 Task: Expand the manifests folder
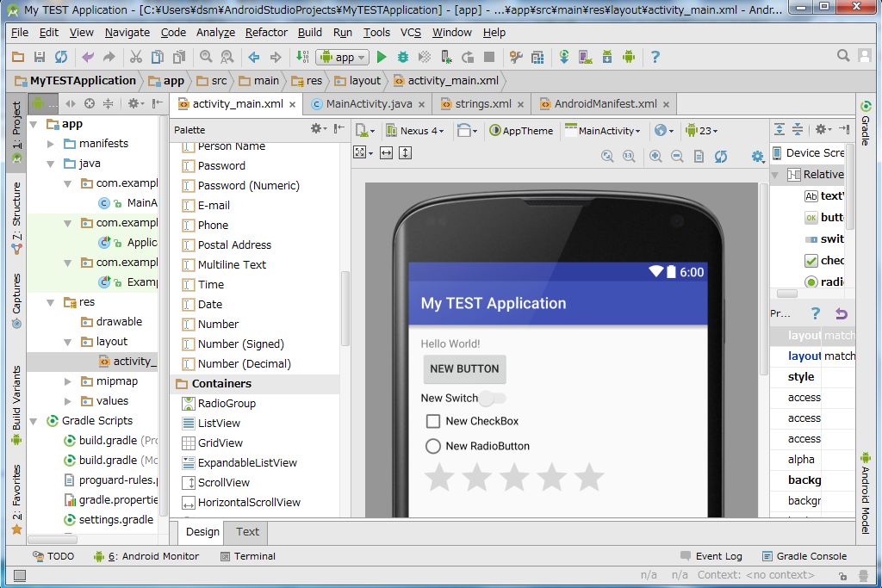pos(51,144)
